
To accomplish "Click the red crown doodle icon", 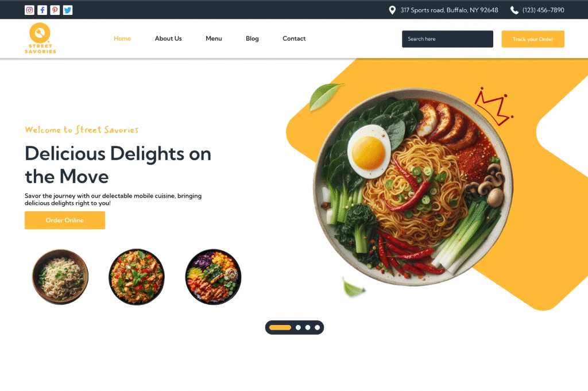I will click(493, 106).
